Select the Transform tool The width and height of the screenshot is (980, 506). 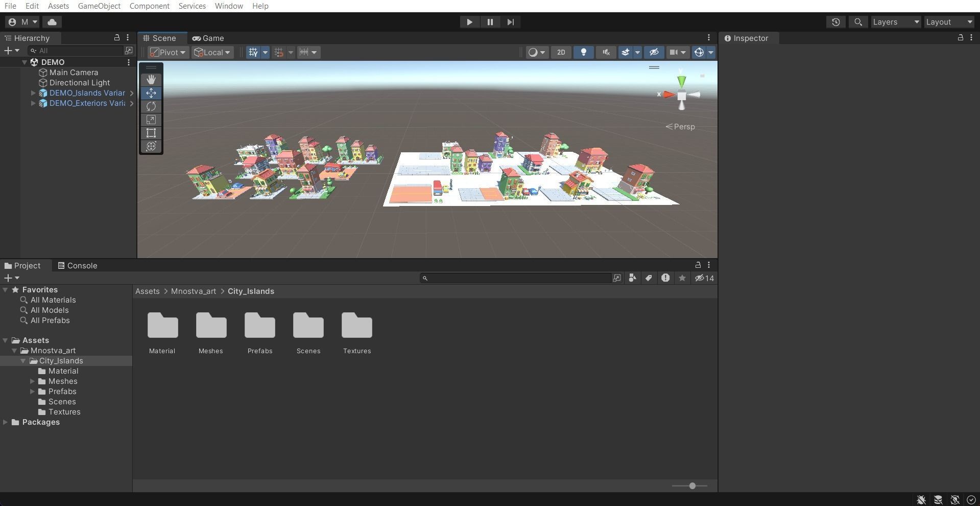tap(151, 146)
